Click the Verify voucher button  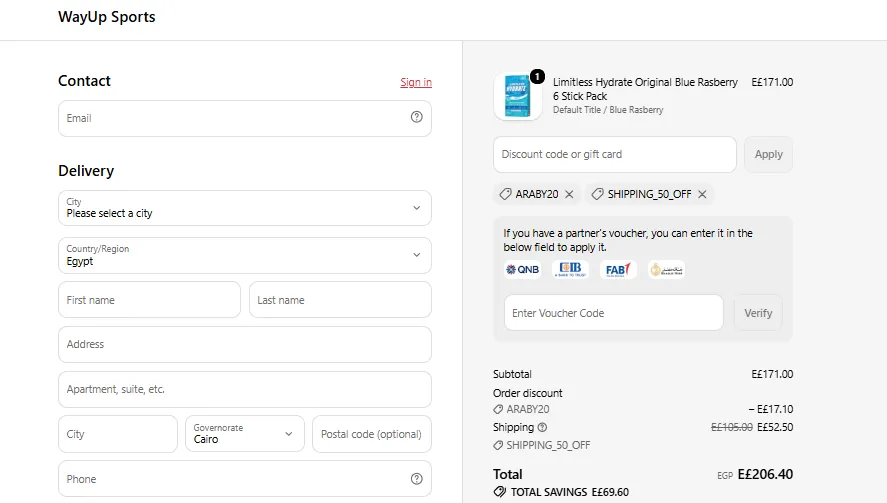tap(758, 313)
